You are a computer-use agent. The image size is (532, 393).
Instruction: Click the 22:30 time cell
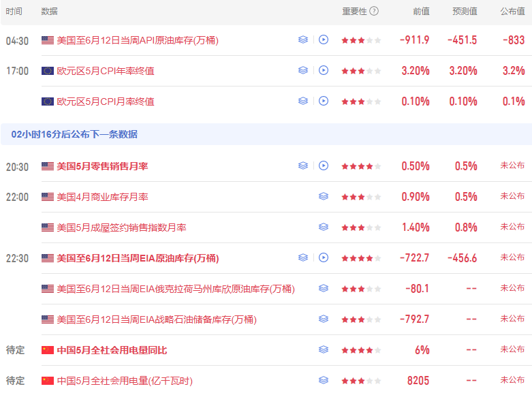17,258
